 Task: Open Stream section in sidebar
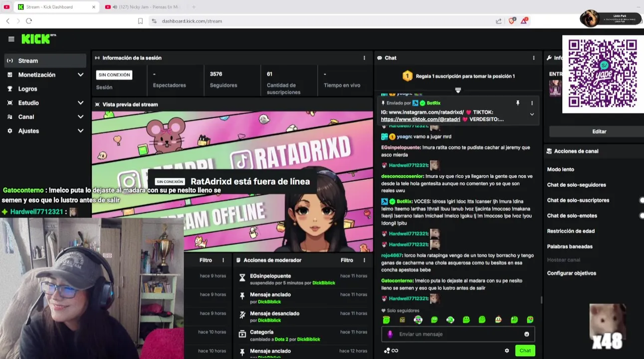tap(45, 61)
